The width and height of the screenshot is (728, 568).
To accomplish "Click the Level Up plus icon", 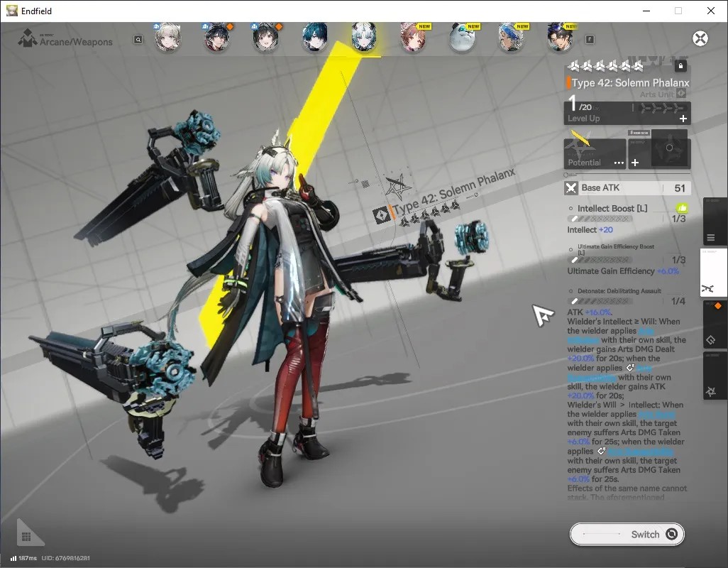I will [x=683, y=119].
